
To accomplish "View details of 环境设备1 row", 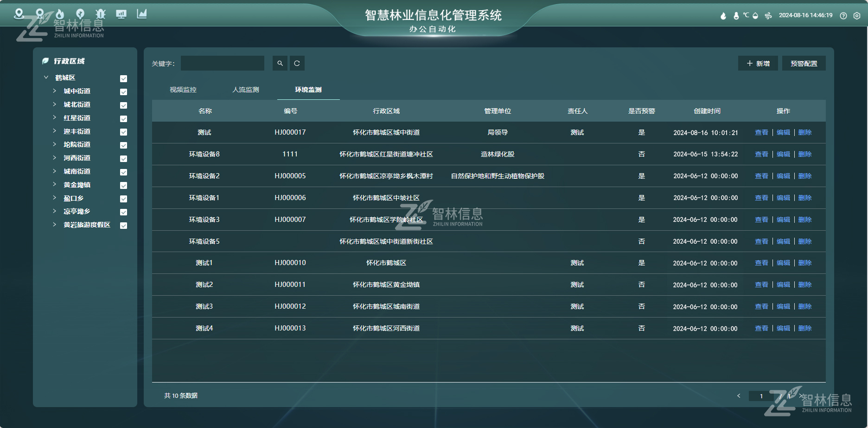I will coord(761,198).
